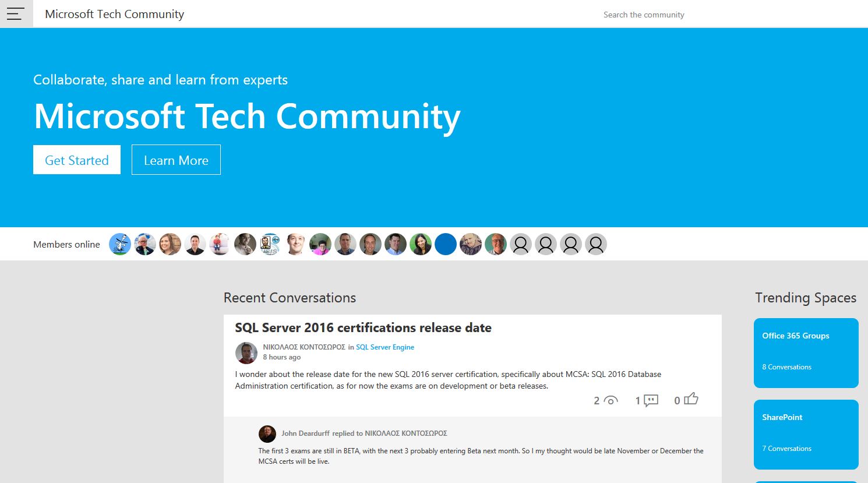Viewport: 868px width, 483px height.
Task: Click the first default silhouette member avatar
Action: [521, 244]
